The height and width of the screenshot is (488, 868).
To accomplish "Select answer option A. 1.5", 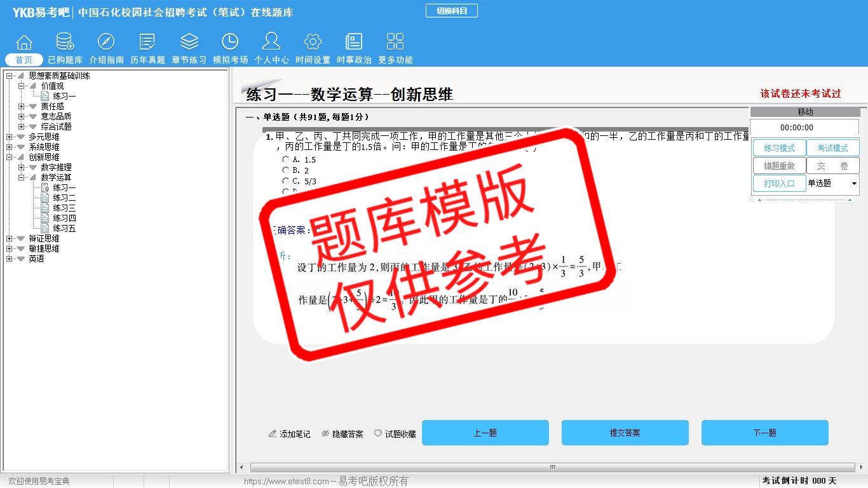I will [x=286, y=159].
